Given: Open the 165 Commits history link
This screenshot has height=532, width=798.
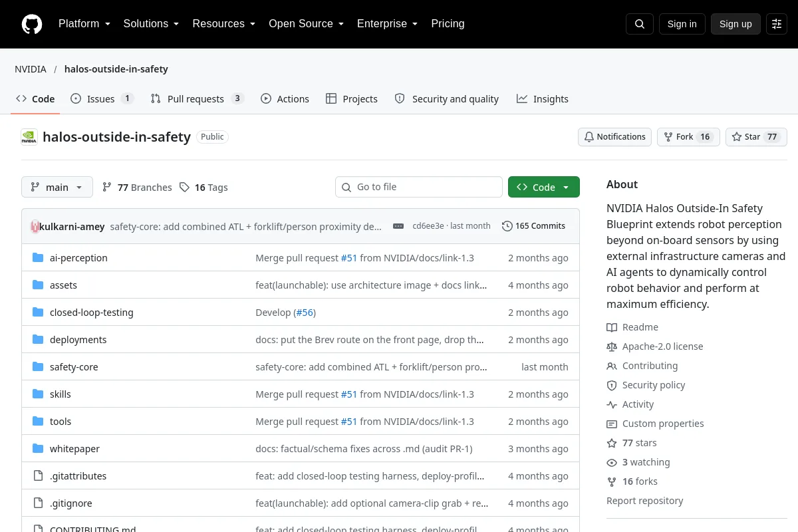Looking at the screenshot, I should point(533,226).
